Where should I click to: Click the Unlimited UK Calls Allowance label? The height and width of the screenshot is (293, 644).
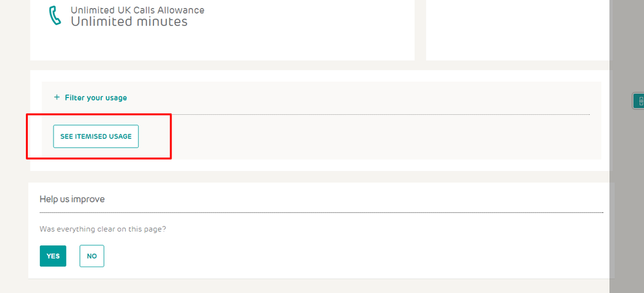137,10
